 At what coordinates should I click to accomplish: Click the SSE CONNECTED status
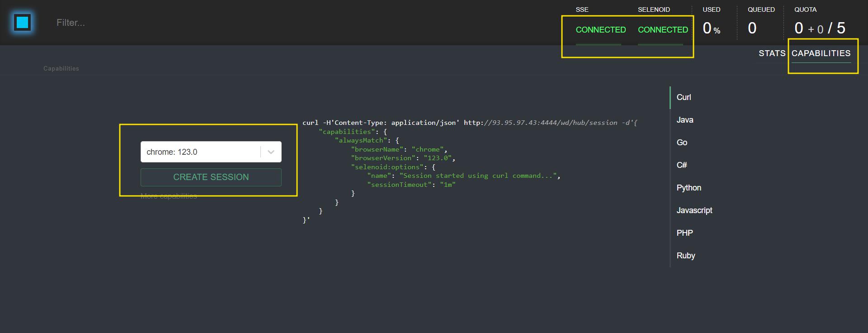coord(600,30)
